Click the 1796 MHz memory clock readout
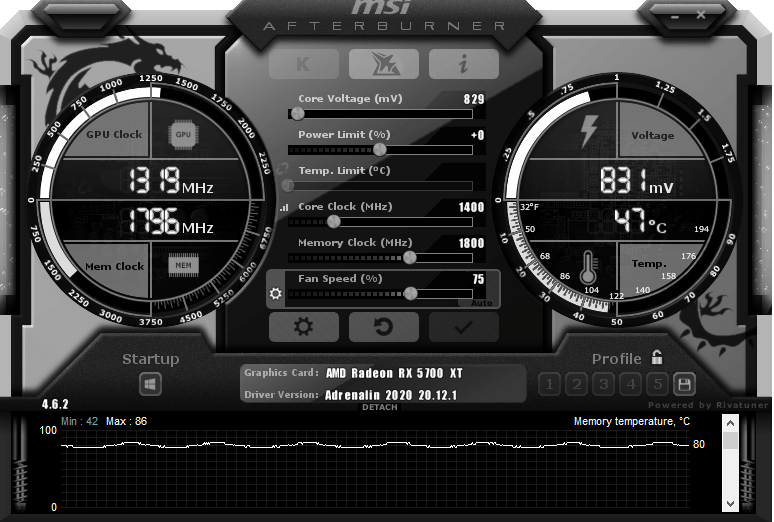774x522 pixels. 171,221
